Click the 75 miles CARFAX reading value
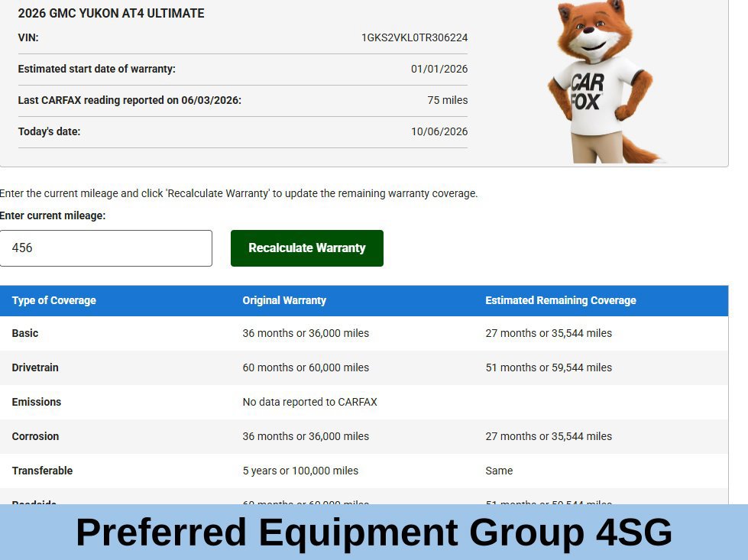Viewport: 748px width, 560px height. [x=448, y=100]
